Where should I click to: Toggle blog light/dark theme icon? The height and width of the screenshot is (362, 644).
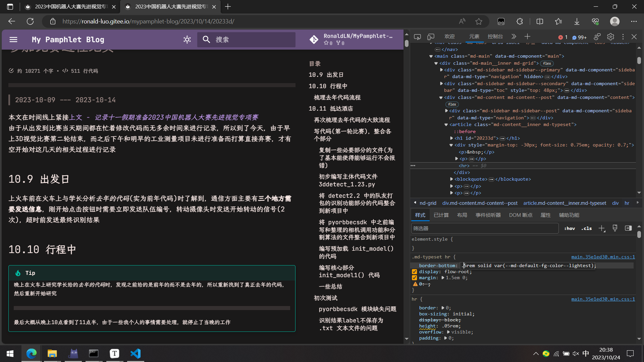[x=187, y=40]
